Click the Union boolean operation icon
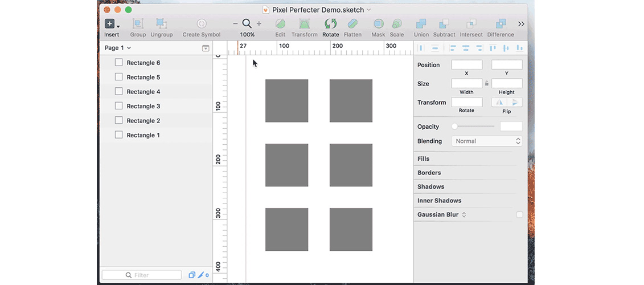644x285 pixels. (x=421, y=24)
